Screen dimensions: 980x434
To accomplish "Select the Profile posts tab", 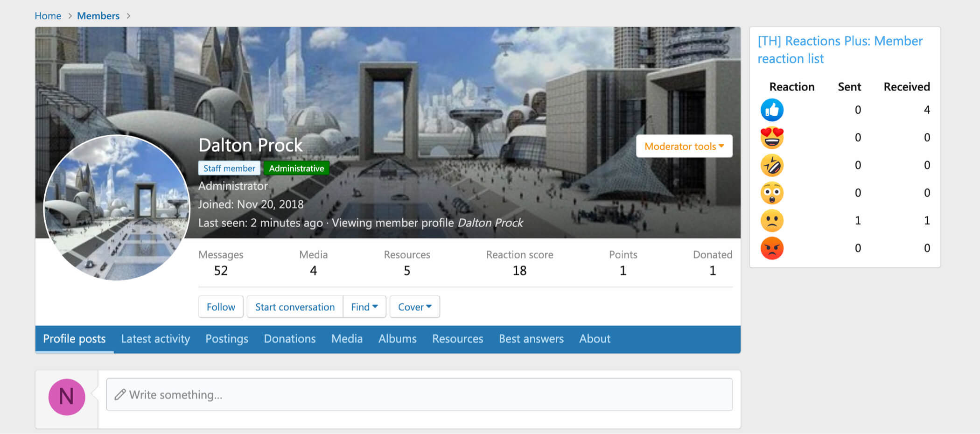I will pyautogui.click(x=75, y=339).
